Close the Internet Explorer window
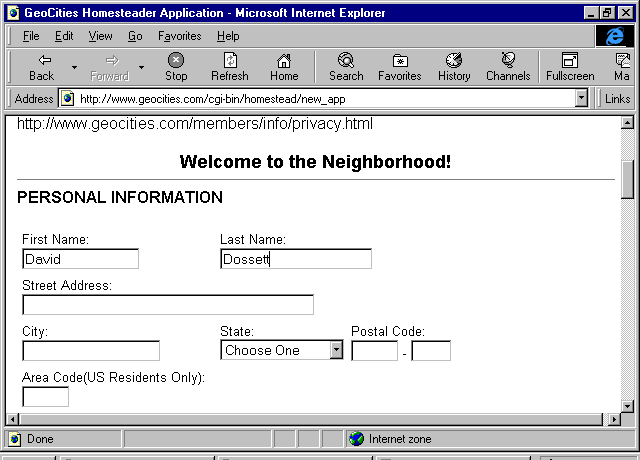640x460 pixels. tap(626, 13)
